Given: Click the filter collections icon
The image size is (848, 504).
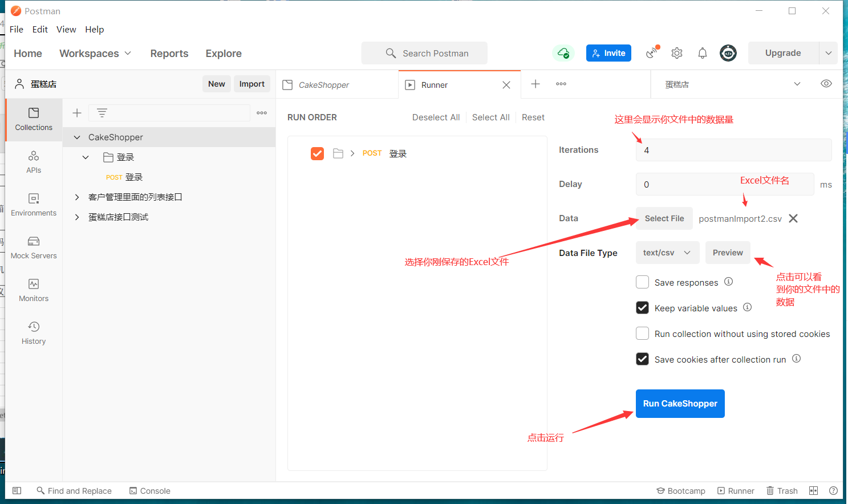Looking at the screenshot, I should [102, 113].
